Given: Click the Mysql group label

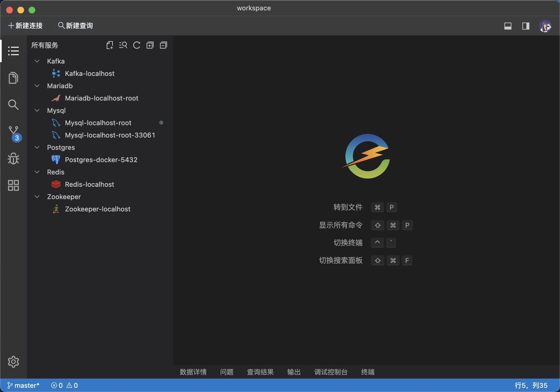Looking at the screenshot, I should pyautogui.click(x=56, y=110).
